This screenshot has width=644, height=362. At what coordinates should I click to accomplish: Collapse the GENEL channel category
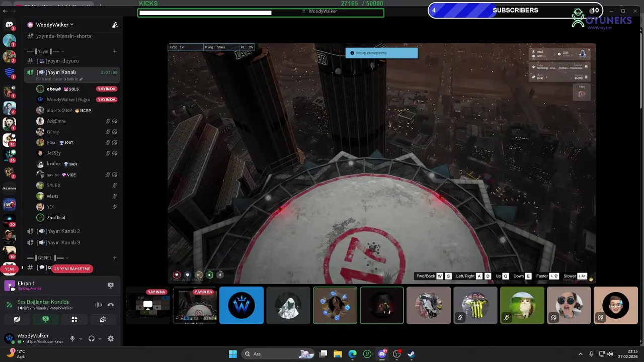pyautogui.click(x=47, y=258)
